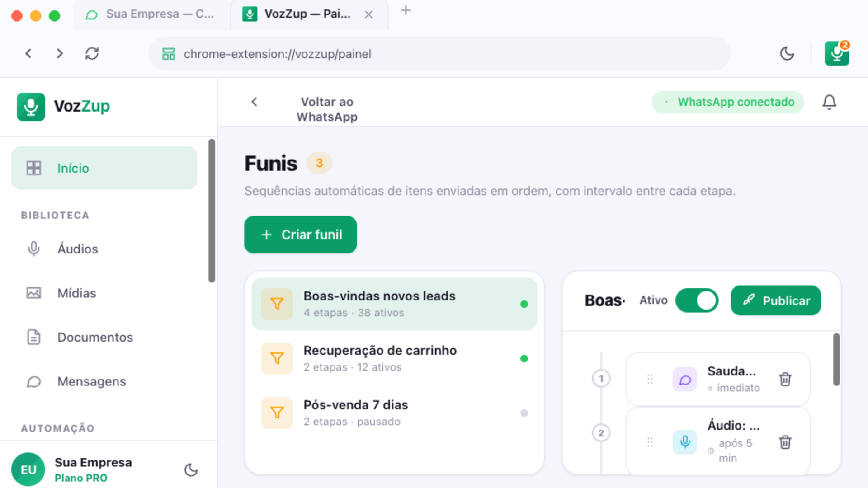Screen dimensions: 868x488
Task: Click green status dot of Boas-vindas funnel
Action: click(524, 304)
